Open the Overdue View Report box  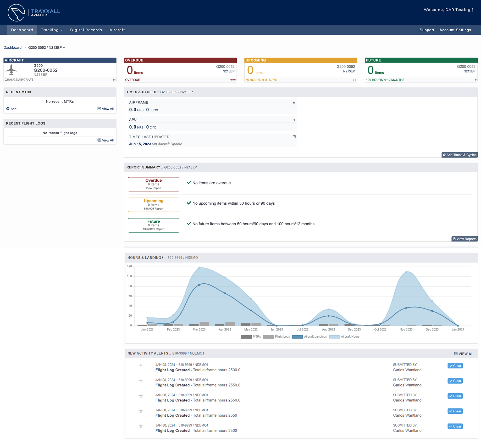click(153, 184)
